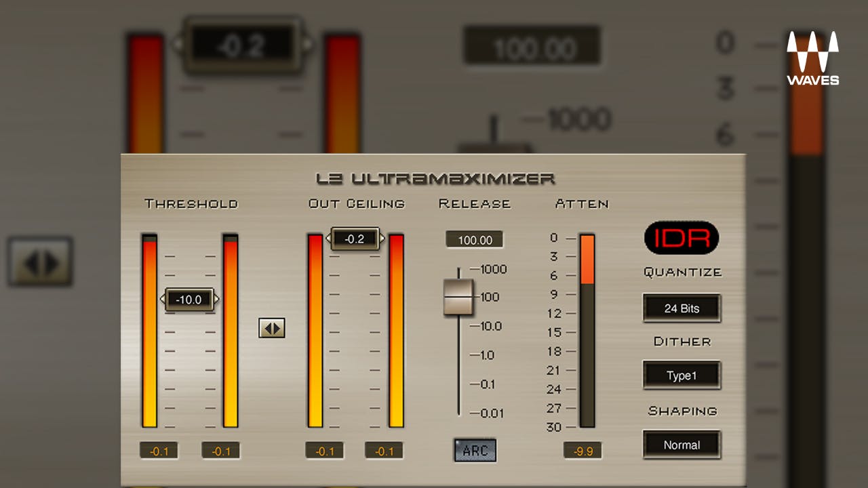Click the threshold/ceiling link arrows button
The image size is (868, 488).
pyautogui.click(x=272, y=328)
